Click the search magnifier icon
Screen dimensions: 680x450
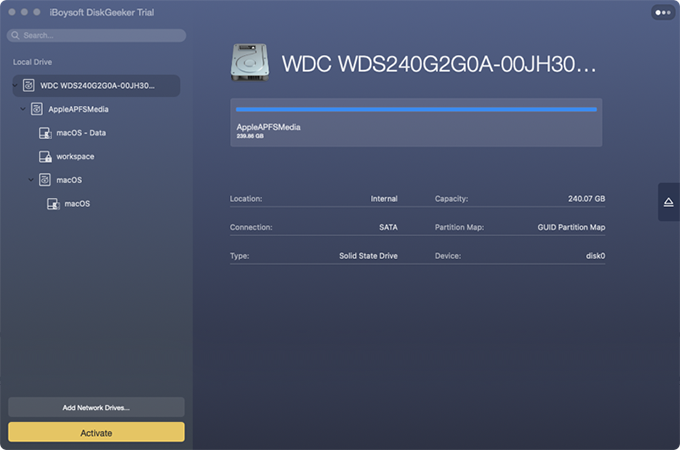coord(16,36)
